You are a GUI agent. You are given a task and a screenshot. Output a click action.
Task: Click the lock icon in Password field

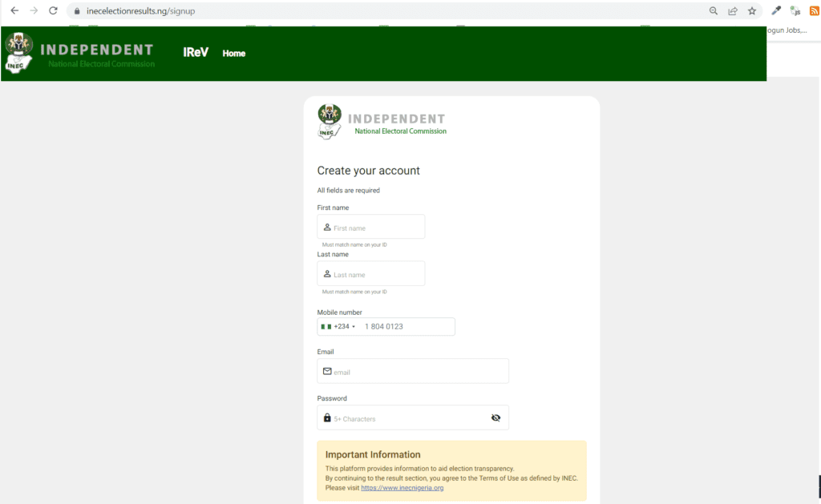click(x=327, y=417)
